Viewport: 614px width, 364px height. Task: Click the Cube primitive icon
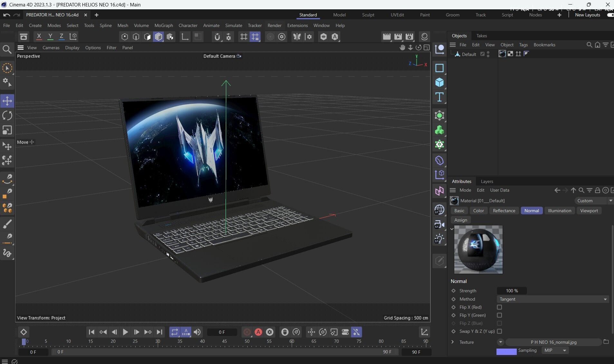click(439, 83)
